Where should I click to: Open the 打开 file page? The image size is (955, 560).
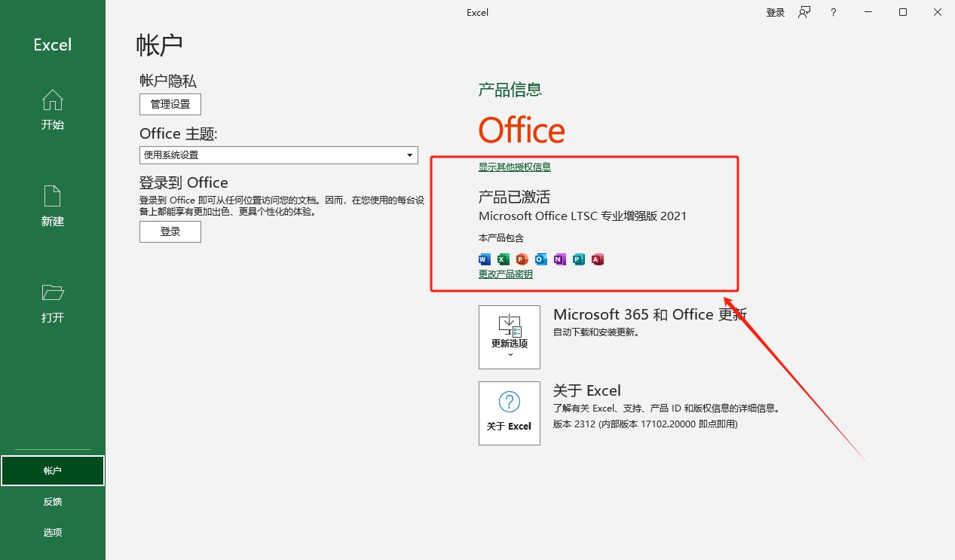[x=53, y=303]
